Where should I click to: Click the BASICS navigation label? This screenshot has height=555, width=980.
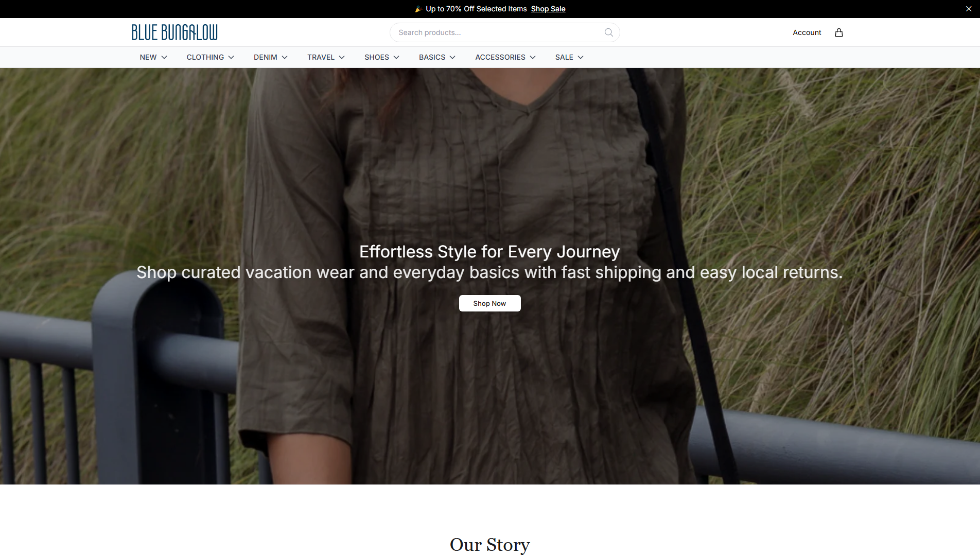coord(432,57)
